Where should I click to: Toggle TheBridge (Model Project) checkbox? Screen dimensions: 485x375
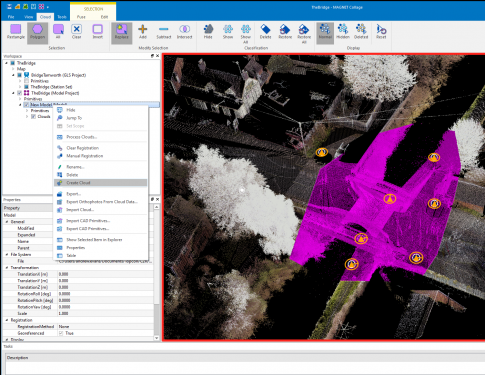[19, 93]
